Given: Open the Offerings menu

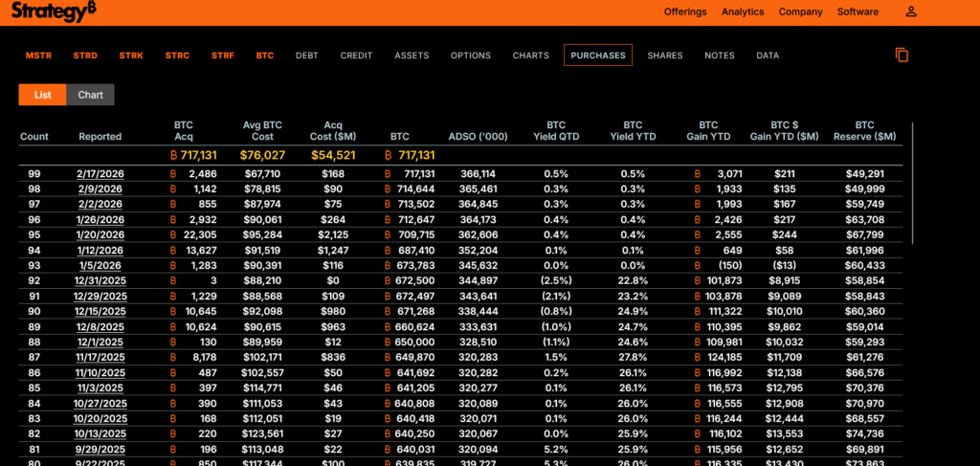Looking at the screenshot, I should point(685,12).
